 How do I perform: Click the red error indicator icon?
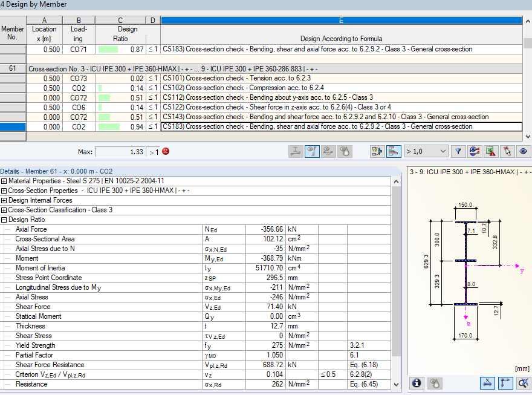point(166,152)
